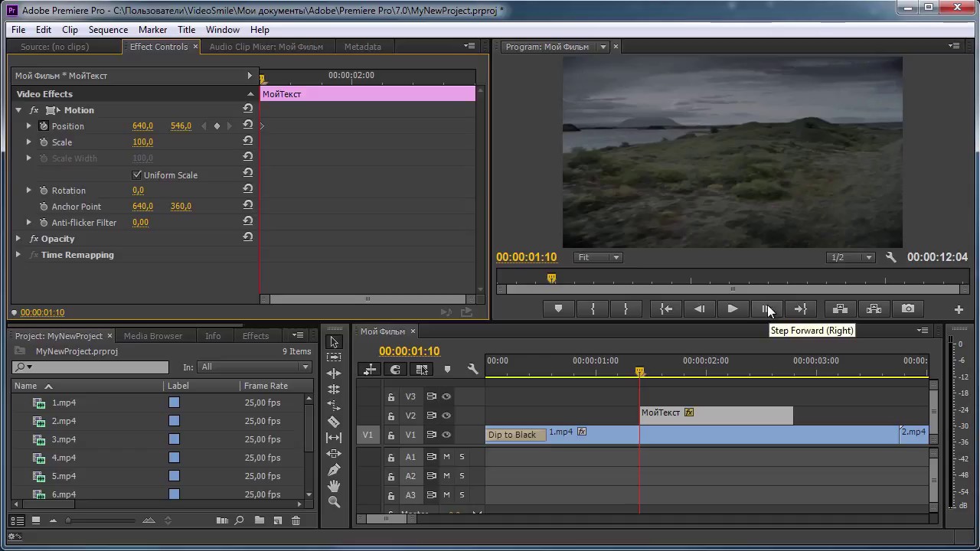
Task: Open the Fit zoom level dropdown
Action: [x=598, y=257]
